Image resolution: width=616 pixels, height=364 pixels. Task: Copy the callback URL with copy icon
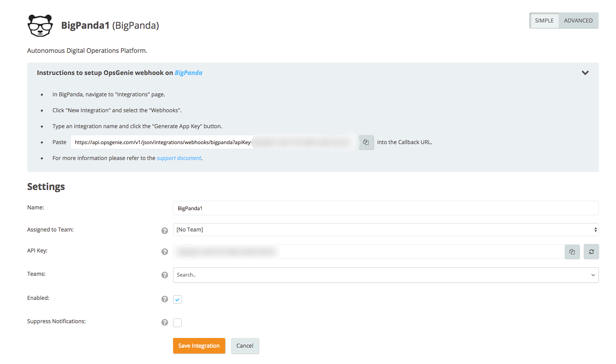point(366,142)
